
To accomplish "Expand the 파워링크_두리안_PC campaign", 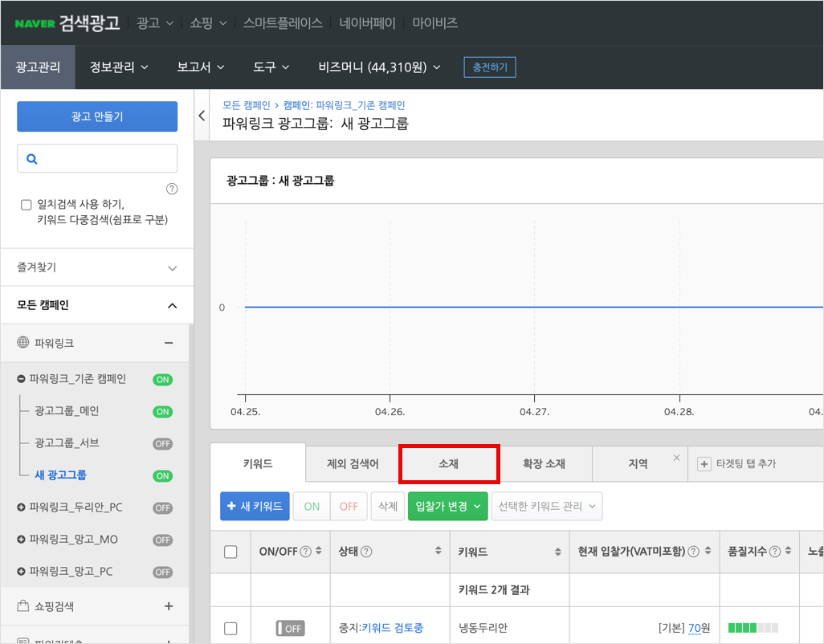I will pos(21,507).
